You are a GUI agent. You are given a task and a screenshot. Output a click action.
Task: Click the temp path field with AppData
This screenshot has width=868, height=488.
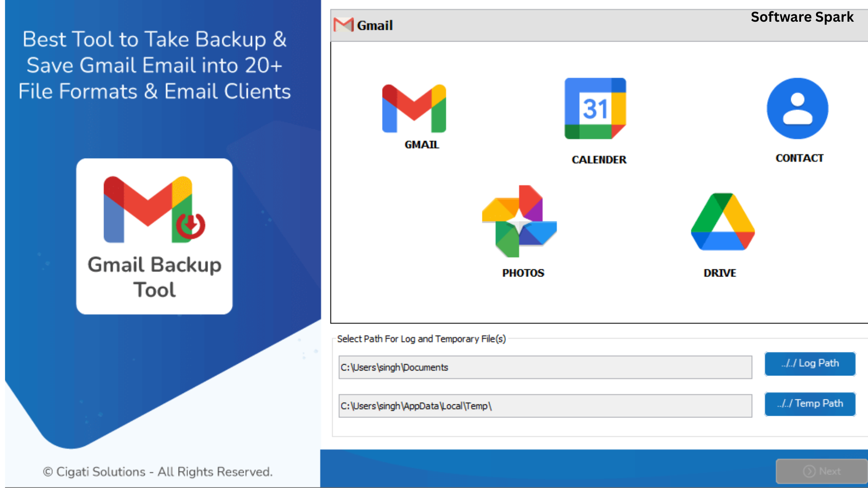pyautogui.click(x=545, y=406)
